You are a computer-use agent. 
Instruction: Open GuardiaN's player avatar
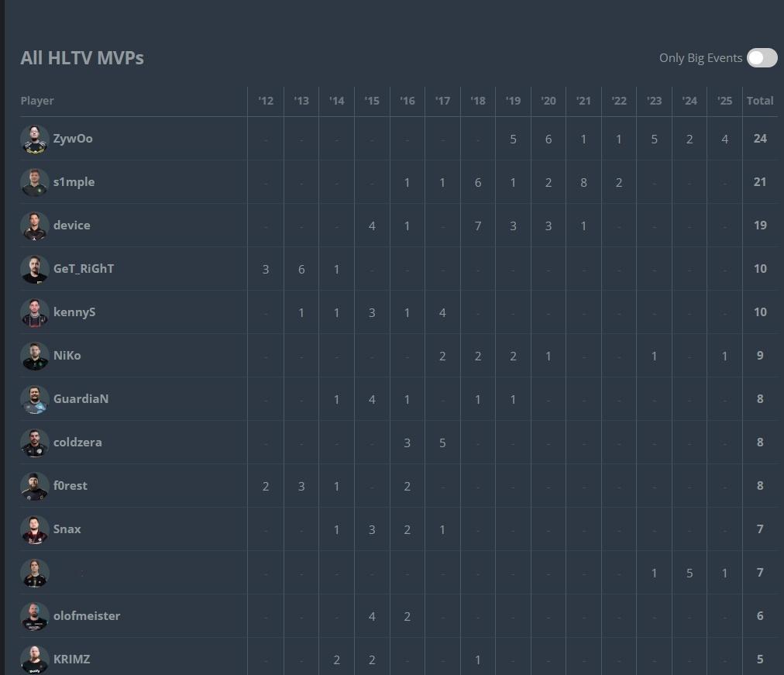click(35, 400)
